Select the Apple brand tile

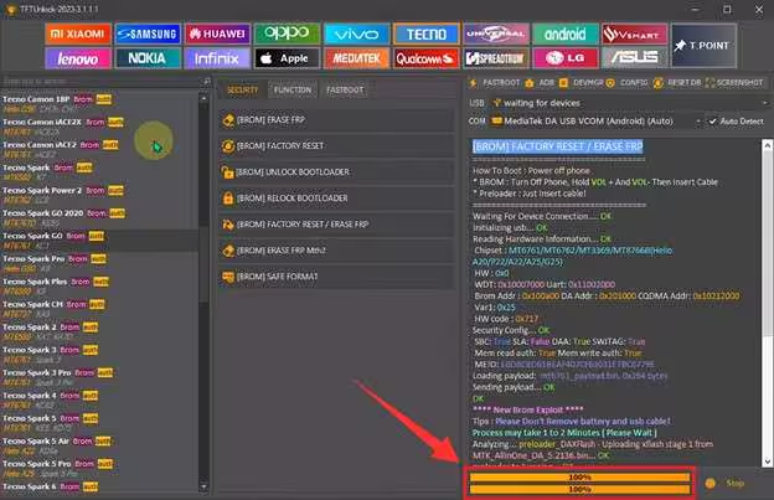click(x=287, y=58)
